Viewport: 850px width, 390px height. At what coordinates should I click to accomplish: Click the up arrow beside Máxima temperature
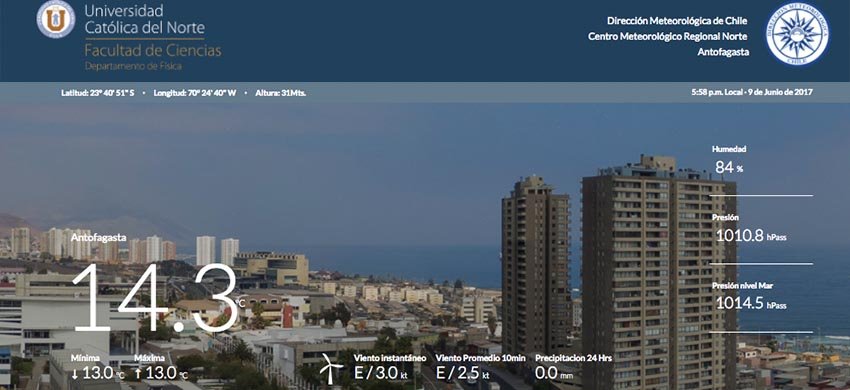(138, 373)
